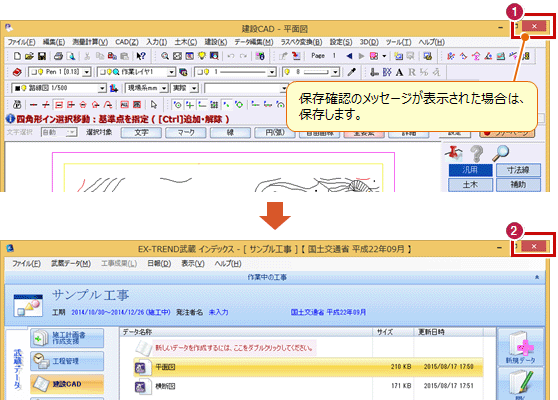The height and width of the screenshot is (400, 558).
Task: Click the Redo arrow icon
Action: pyautogui.click(x=243, y=56)
